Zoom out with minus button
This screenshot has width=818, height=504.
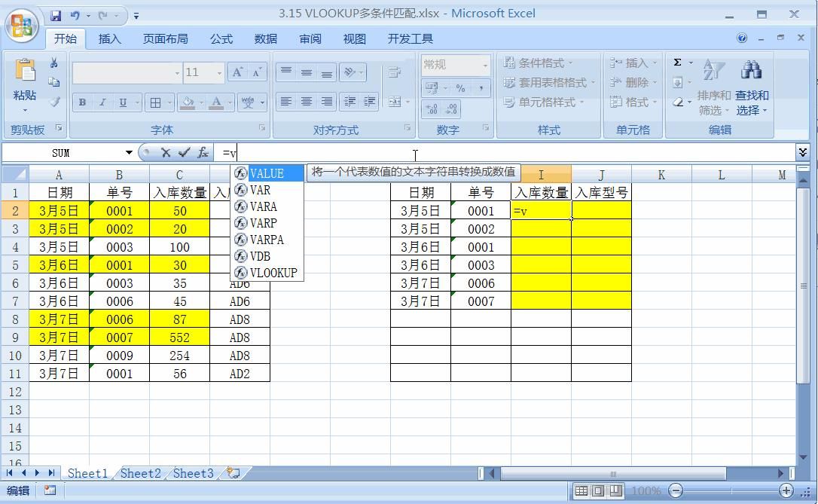pyautogui.click(x=676, y=490)
